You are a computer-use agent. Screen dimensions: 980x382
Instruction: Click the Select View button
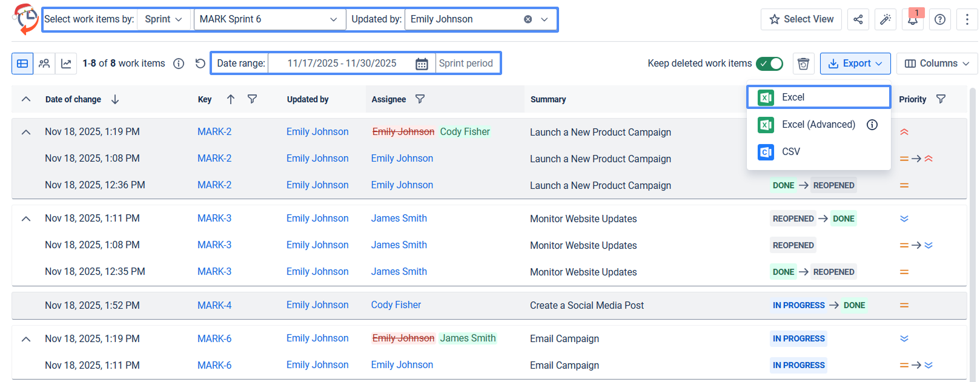coord(801,19)
